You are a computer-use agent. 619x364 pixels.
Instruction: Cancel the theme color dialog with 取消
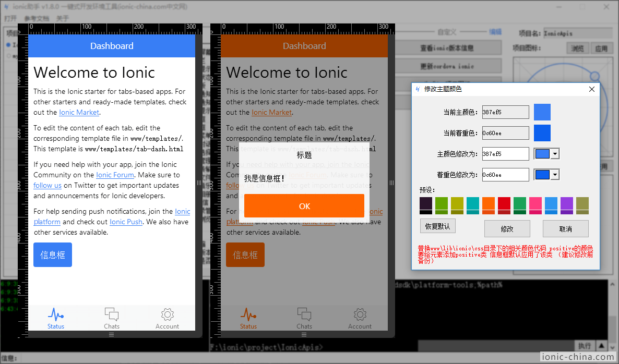pyautogui.click(x=566, y=229)
